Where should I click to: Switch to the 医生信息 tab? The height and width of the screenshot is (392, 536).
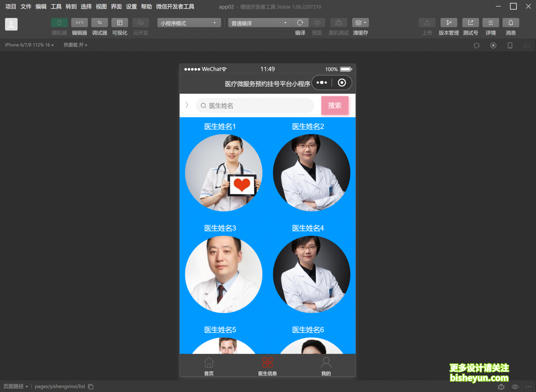268,366
